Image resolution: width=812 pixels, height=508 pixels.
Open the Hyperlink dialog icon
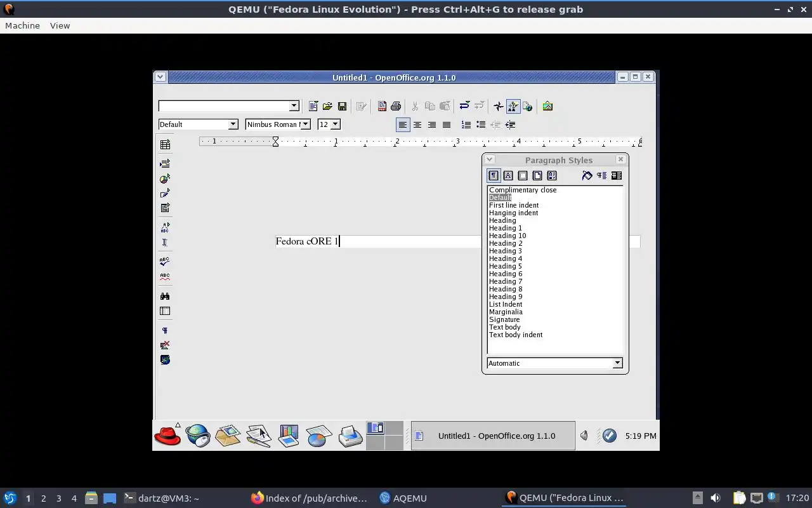[x=528, y=106]
